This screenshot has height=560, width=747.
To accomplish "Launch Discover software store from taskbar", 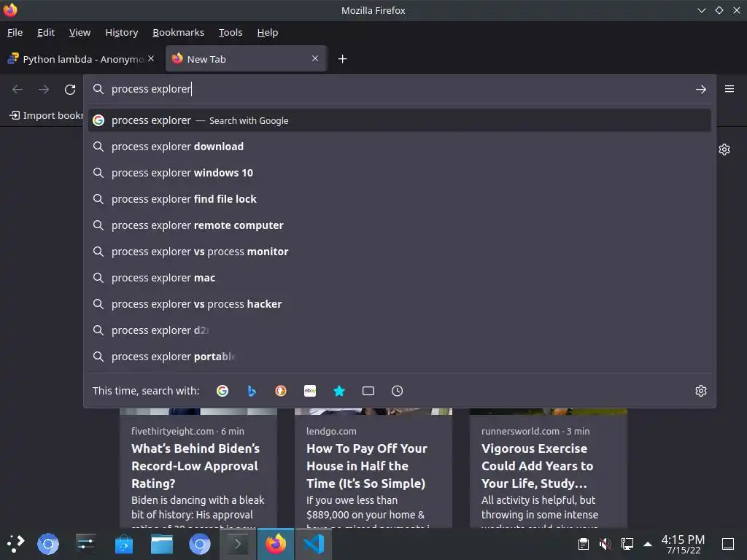I will point(124,544).
